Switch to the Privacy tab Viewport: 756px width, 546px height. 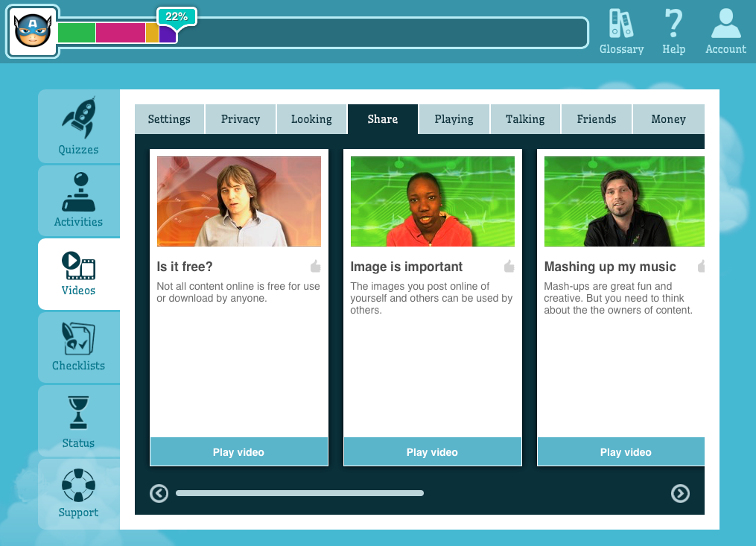[x=241, y=119]
